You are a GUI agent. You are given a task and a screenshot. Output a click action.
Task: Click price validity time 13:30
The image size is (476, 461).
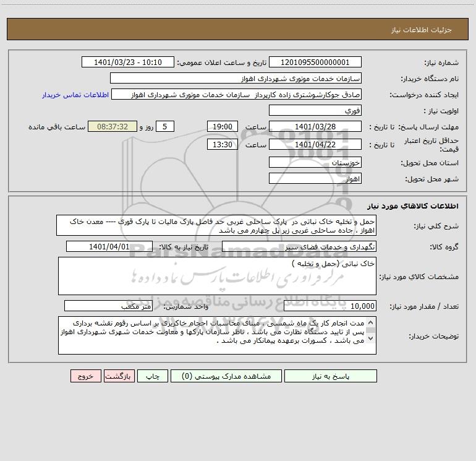222,144
